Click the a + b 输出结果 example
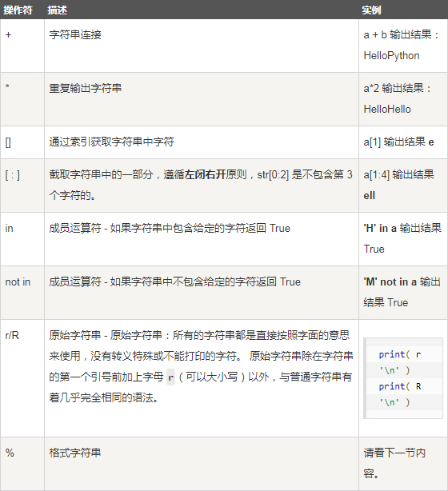This screenshot has height=491, width=448. point(401,34)
